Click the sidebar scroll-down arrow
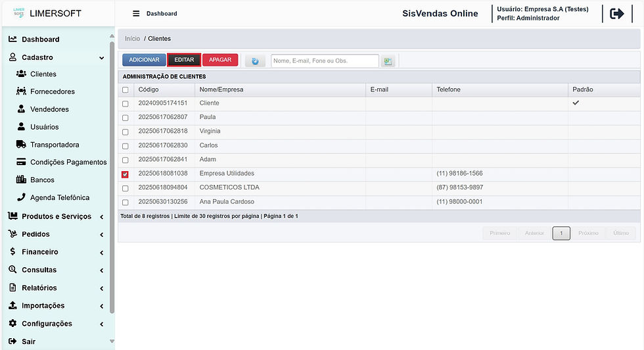This screenshot has width=644, height=350. tap(112, 341)
